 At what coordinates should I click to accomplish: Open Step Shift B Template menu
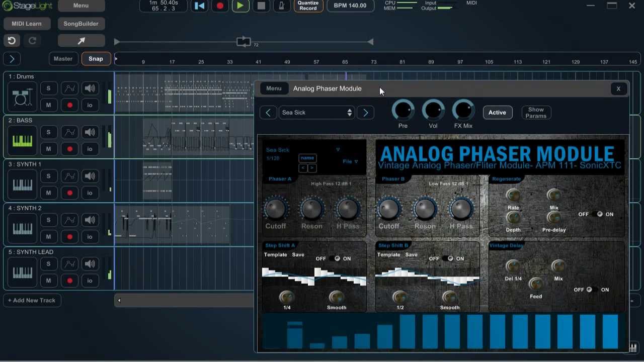tap(389, 254)
